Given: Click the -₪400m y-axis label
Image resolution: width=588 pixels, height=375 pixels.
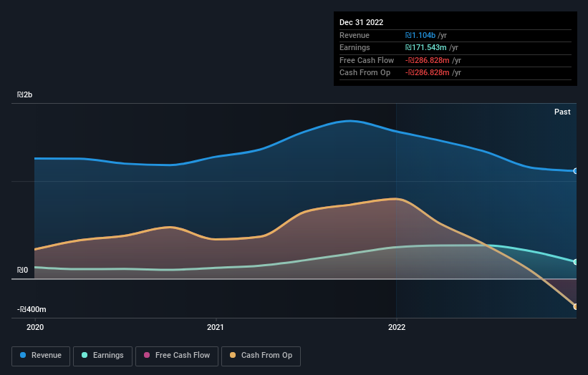Looking at the screenshot, I should coord(32,309).
